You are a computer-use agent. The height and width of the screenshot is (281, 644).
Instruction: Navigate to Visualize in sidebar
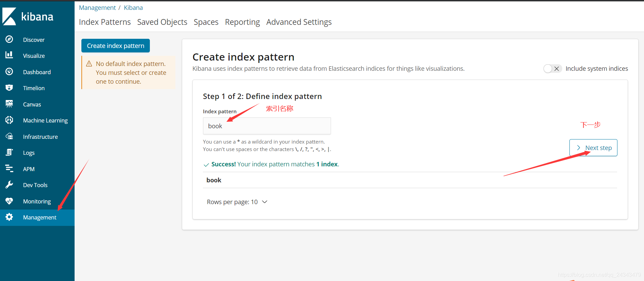tap(34, 56)
